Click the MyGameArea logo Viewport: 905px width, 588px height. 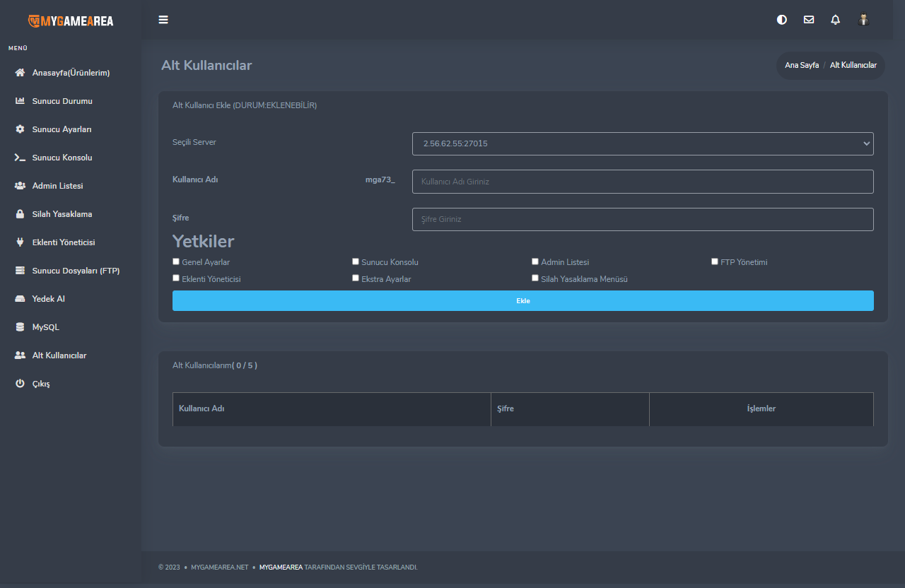click(71, 20)
